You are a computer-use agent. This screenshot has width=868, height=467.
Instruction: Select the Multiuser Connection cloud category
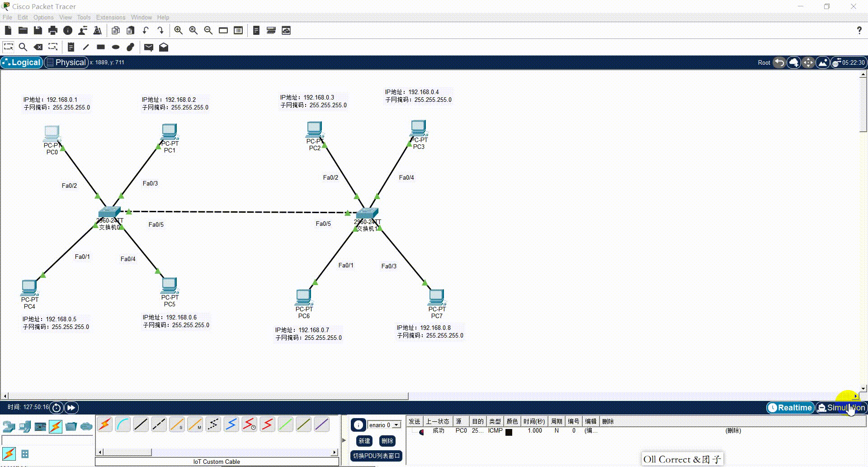[x=86, y=426]
